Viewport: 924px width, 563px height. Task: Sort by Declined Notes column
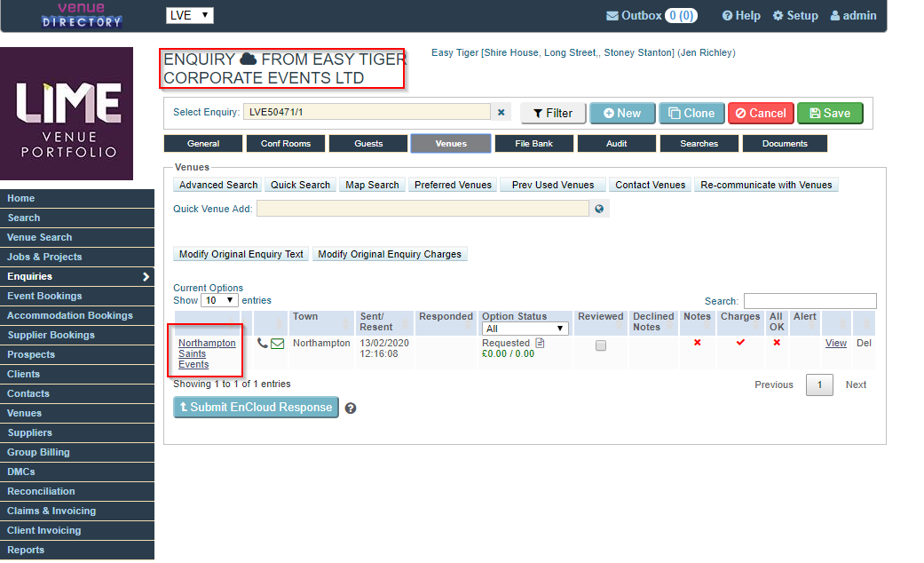[x=653, y=321]
